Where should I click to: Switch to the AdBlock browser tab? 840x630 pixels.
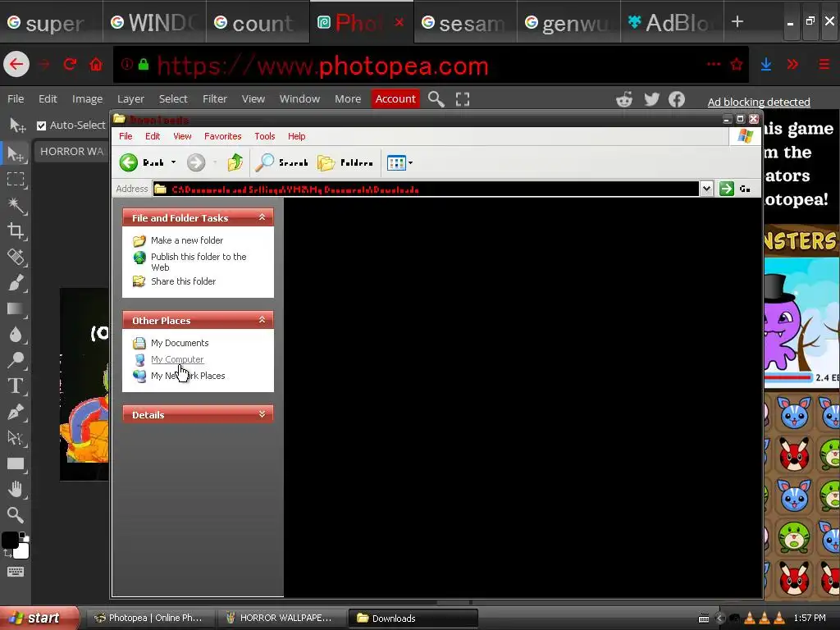click(x=672, y=22)
